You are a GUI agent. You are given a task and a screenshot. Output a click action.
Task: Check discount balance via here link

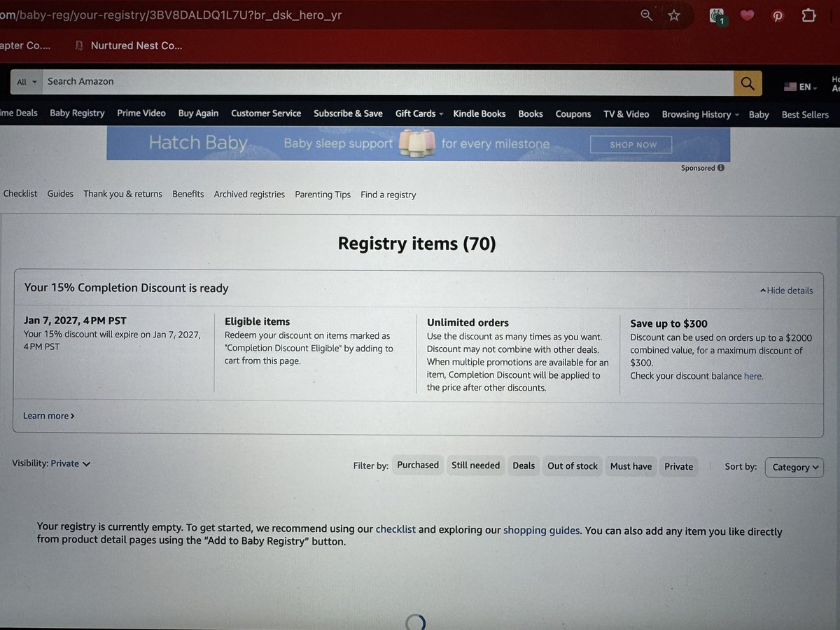753,376
